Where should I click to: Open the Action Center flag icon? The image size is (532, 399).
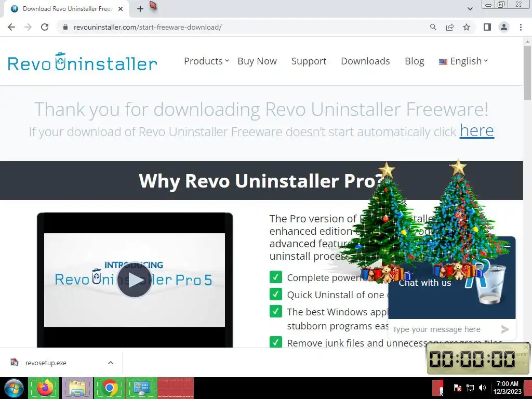[457, 388]
